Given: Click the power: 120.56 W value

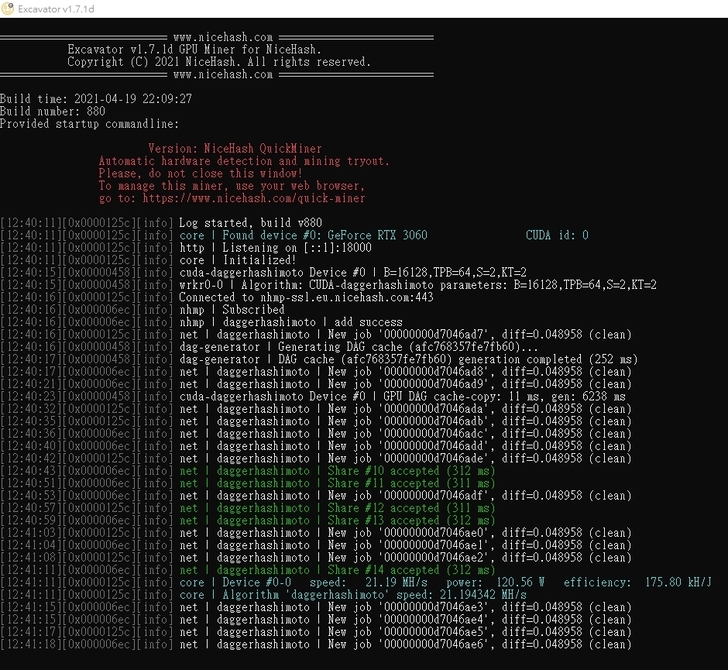Looking at the screenshot, I should (495, 582).
